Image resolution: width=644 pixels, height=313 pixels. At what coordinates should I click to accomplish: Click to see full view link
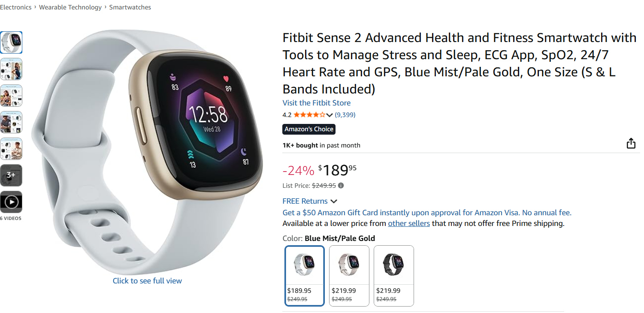147,281
